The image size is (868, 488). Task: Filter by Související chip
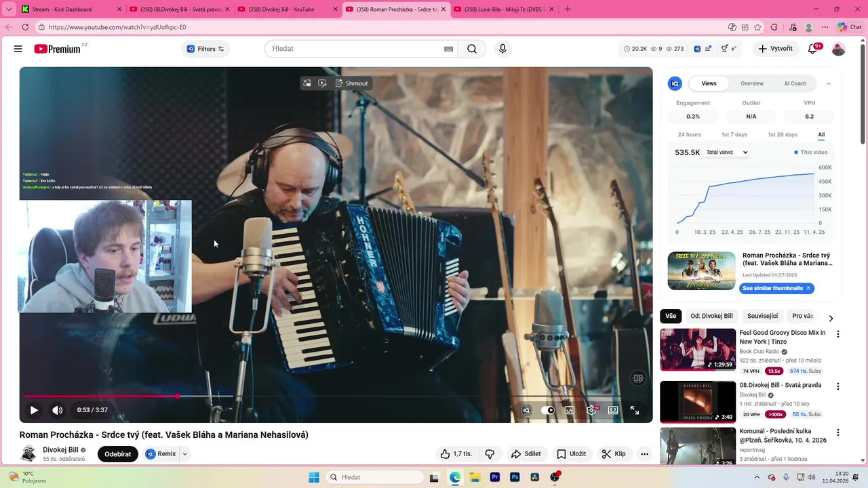tap(762, 316)
